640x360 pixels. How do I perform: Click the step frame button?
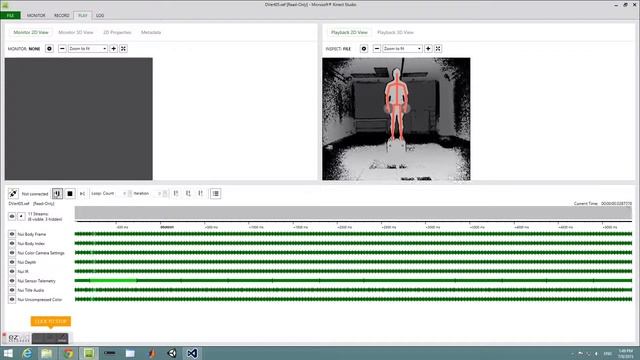82,193
